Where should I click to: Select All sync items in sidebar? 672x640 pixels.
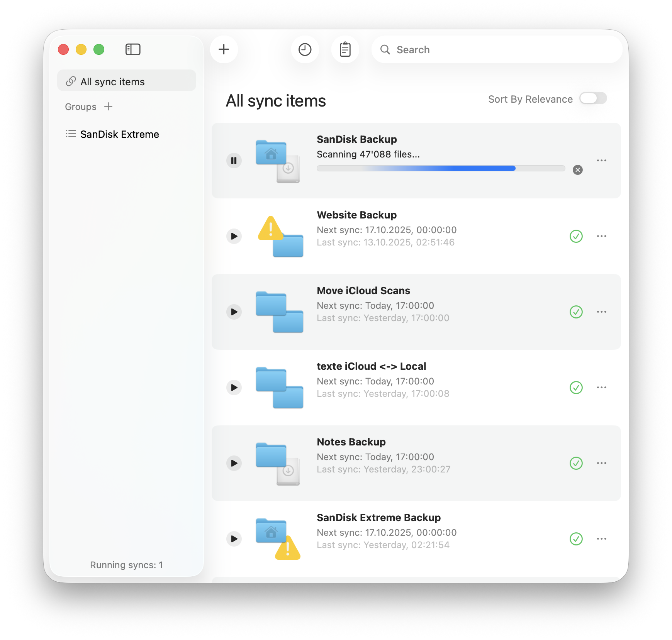[x=127, y=82]
